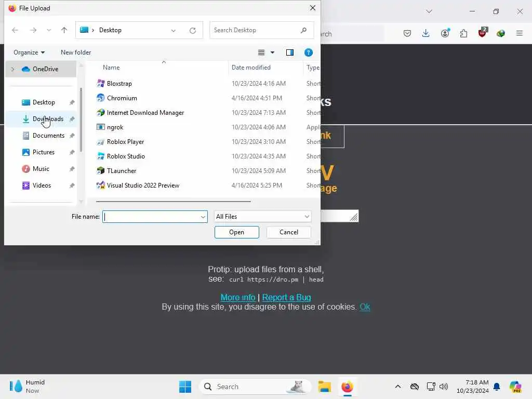Toggle the preview pane
This screenshot has height=399, width=532.
tap(290, 52)
